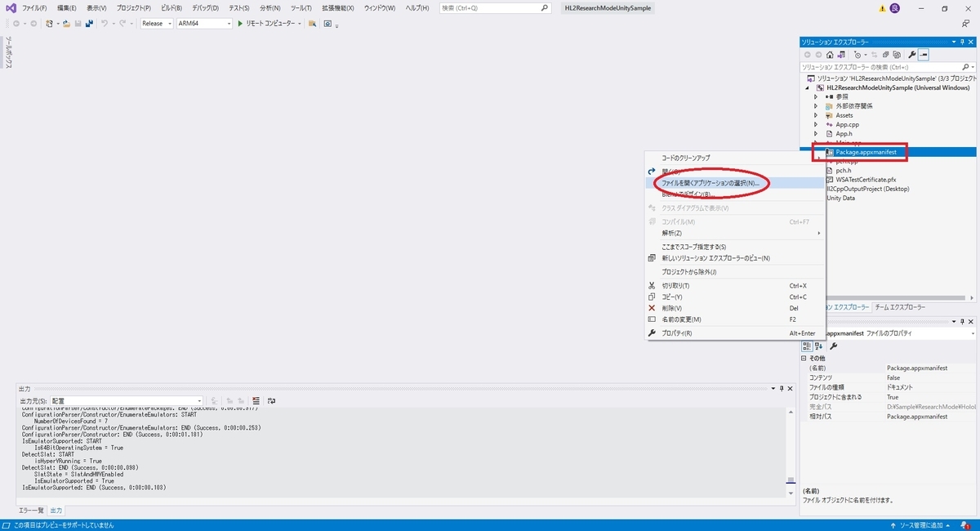Click the Alphabetical sort icon in Properties panel
This screenshot has width=980, height=531.
click(819, 346)
